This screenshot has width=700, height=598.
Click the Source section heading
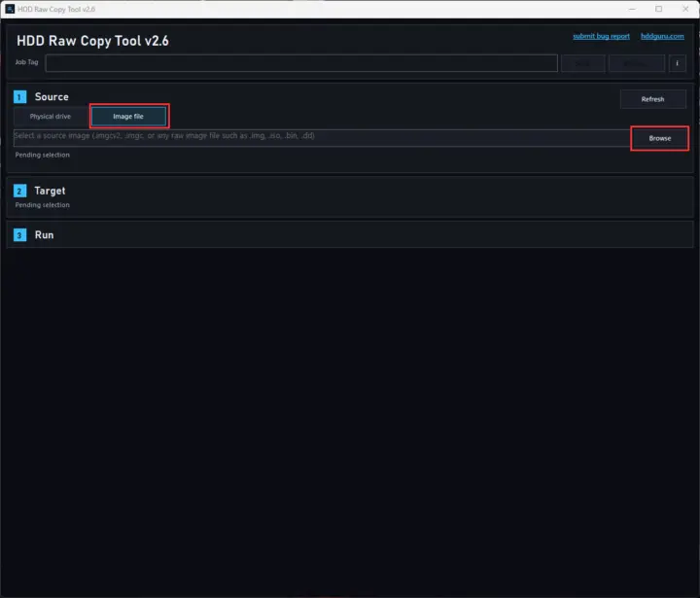pos(52,97)
